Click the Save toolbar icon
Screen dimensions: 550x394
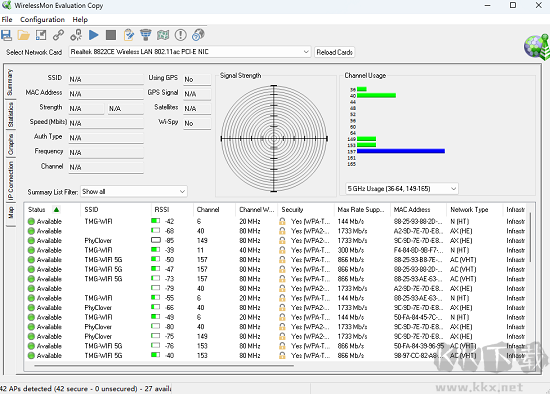pyautogui.click(x=6, y=35)
